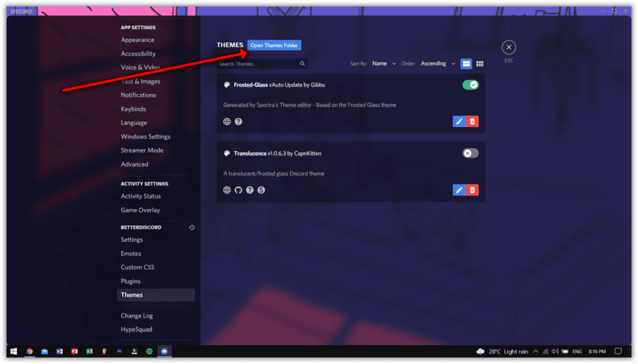Switch to grid view layout
638x364 pixels.
tap(480, 64)
